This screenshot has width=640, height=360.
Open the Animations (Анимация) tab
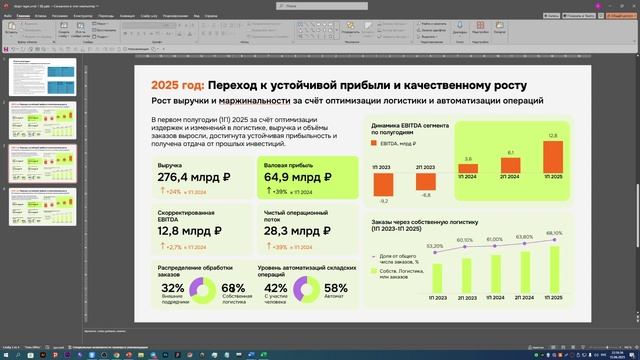[127, 16]
